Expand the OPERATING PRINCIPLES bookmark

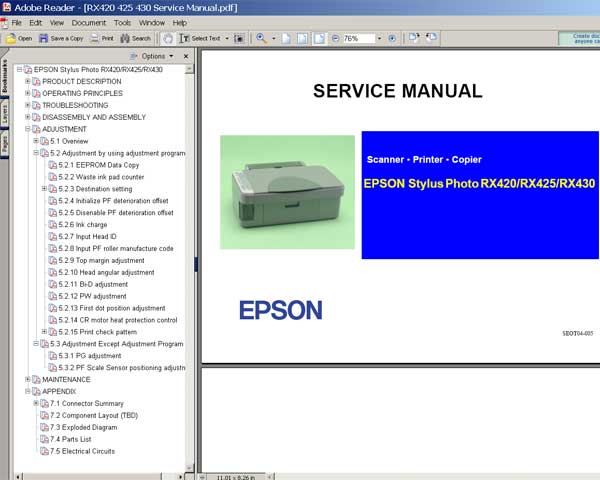click(28, 93)
